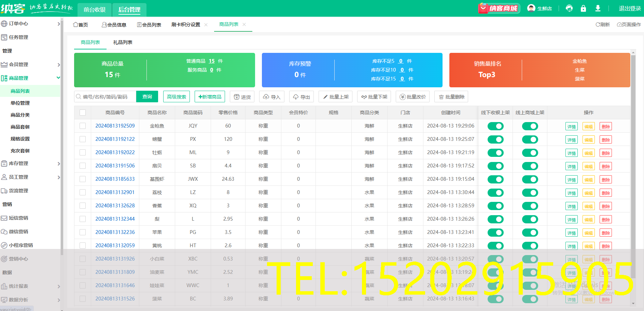644x311 pixels.
Task: Click 批量删除 batch delete trash icon
Action: coord(451,97)
